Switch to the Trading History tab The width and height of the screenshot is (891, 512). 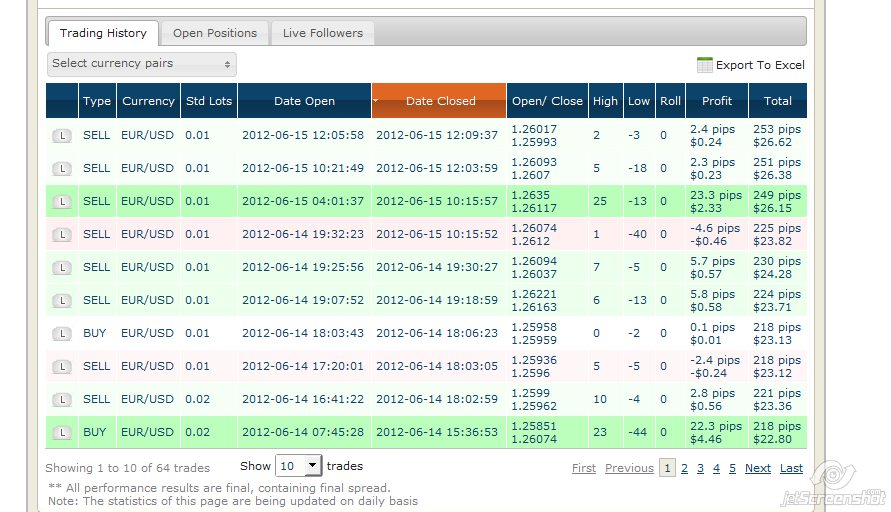click(x=103, y=33)
